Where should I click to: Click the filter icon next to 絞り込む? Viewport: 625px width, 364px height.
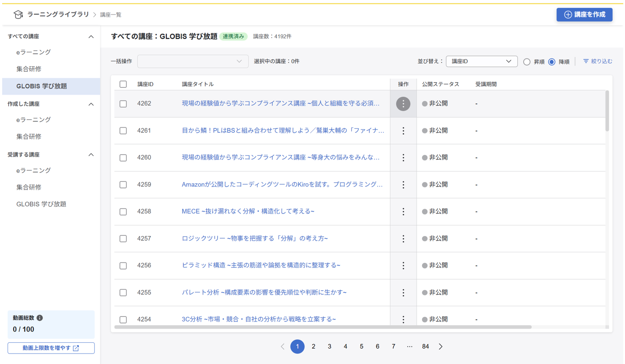pyautogui.click(x=586, y=61)
